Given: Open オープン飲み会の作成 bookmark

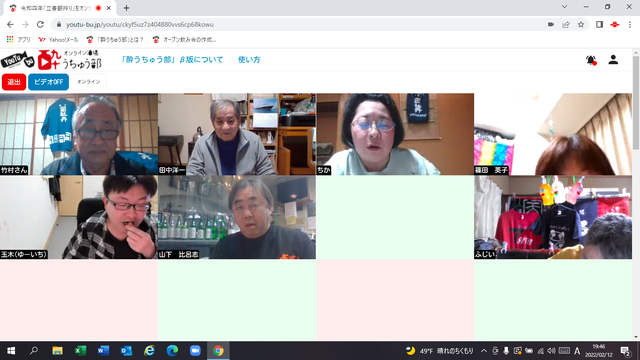Looking at the screenshot, I should (184, 40).
